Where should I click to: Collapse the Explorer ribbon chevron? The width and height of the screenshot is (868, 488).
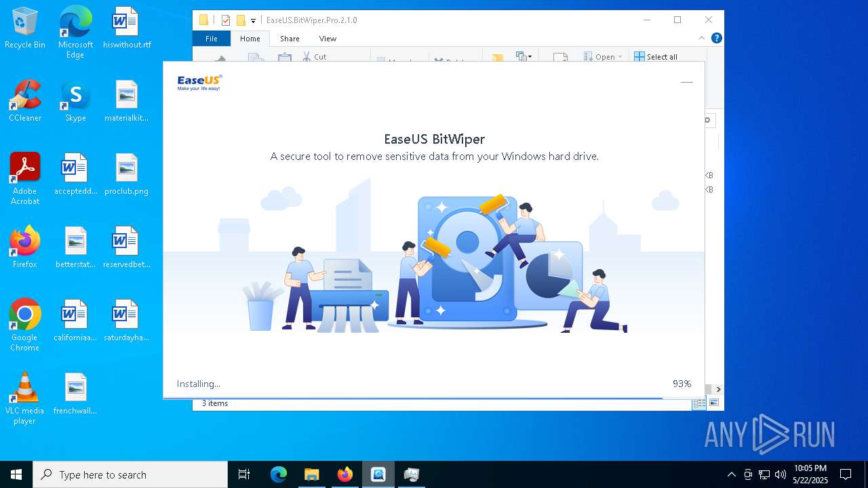(702, 38)
